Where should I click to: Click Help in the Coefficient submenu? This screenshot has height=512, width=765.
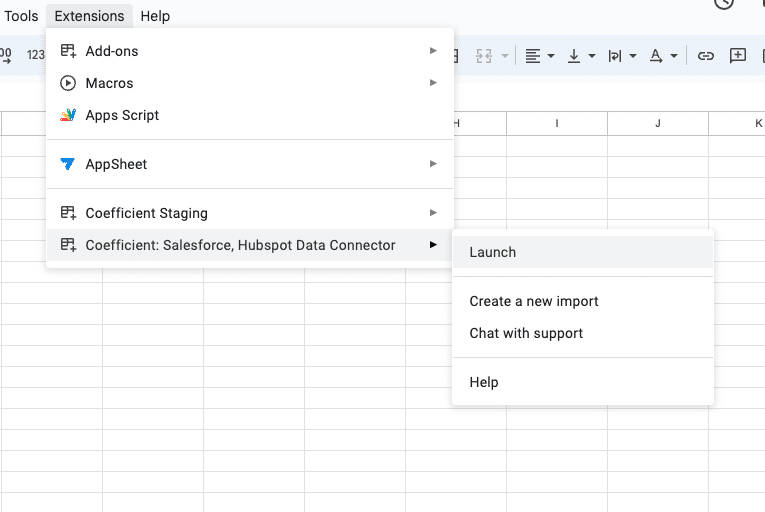tap(583, 382)
